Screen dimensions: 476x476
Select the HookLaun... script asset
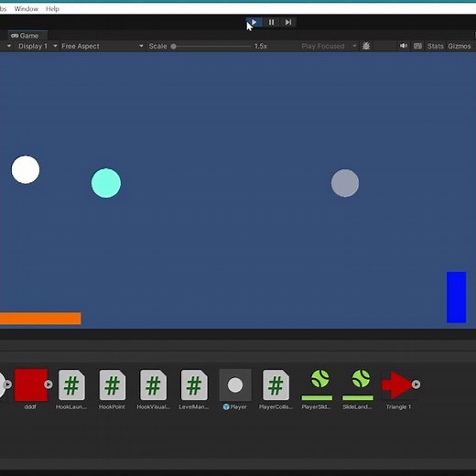click(x=71, y=385)
